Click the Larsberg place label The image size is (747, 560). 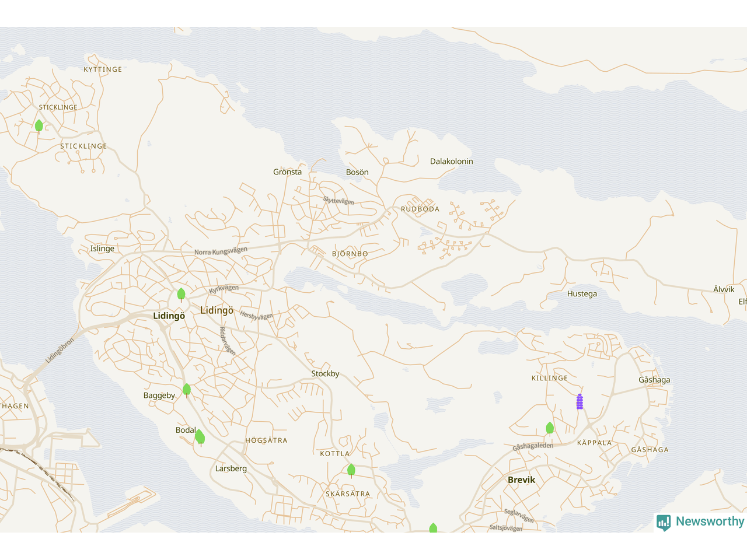(231, 468)
